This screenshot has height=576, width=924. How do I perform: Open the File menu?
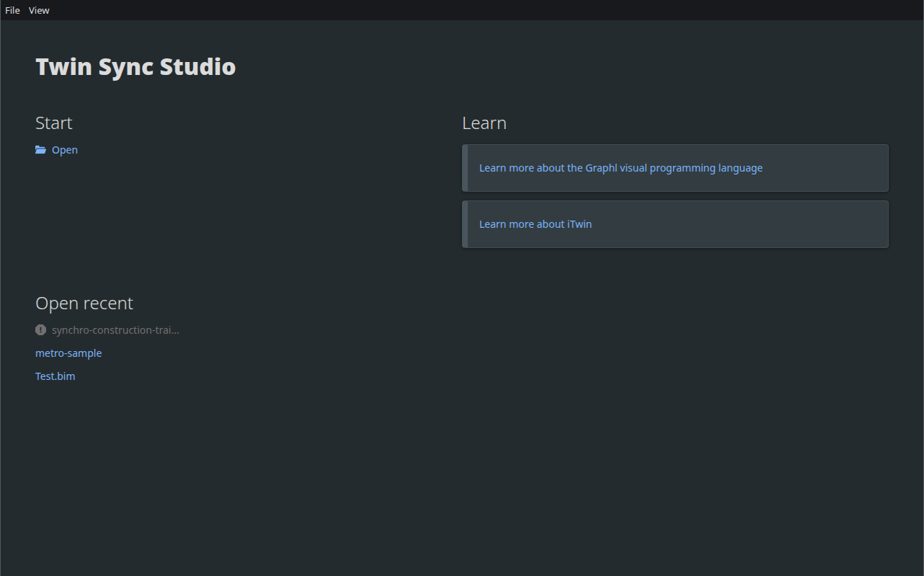point(12,10)
